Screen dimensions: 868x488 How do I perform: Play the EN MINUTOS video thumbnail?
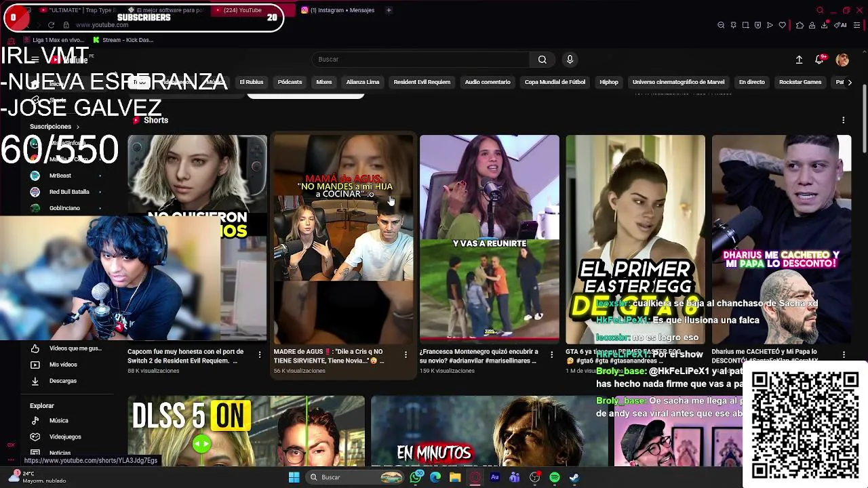click(488, 431)
